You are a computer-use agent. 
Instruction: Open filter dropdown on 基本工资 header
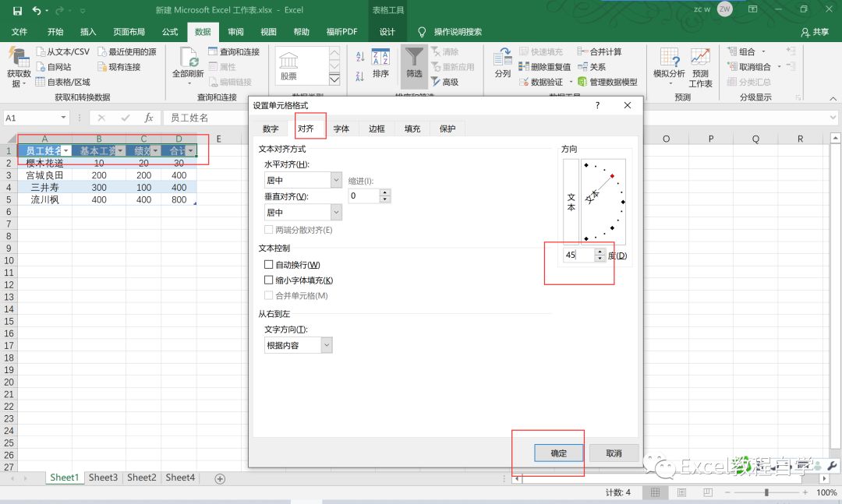(120, 151)
